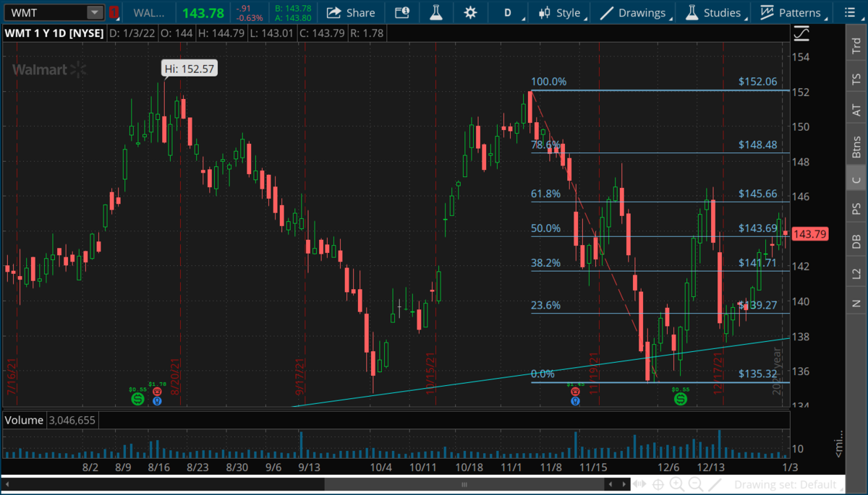868x495 pixels.
Task: Click the red alert icon beside symbol
Action: 114,12
